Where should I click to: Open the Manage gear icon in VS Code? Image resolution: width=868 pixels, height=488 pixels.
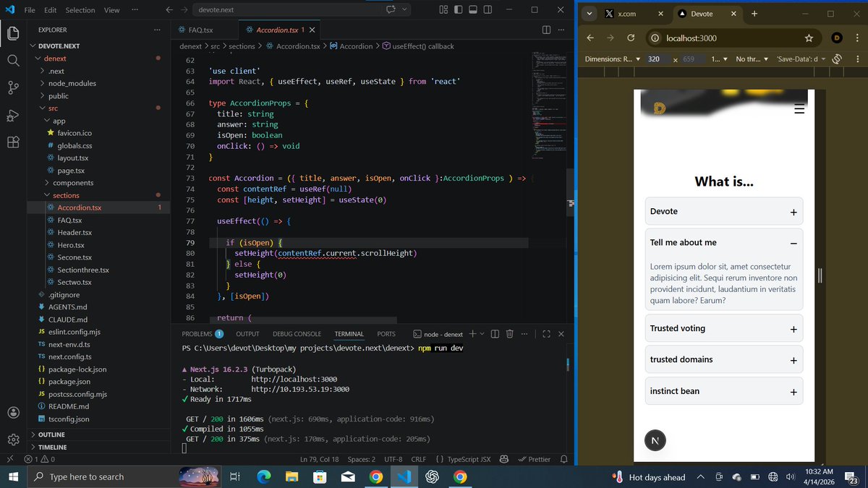[x=13, y=440]
